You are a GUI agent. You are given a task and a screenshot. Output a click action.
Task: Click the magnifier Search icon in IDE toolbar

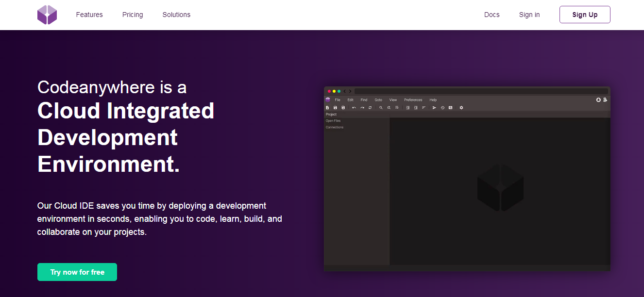[x=381, y=108]
